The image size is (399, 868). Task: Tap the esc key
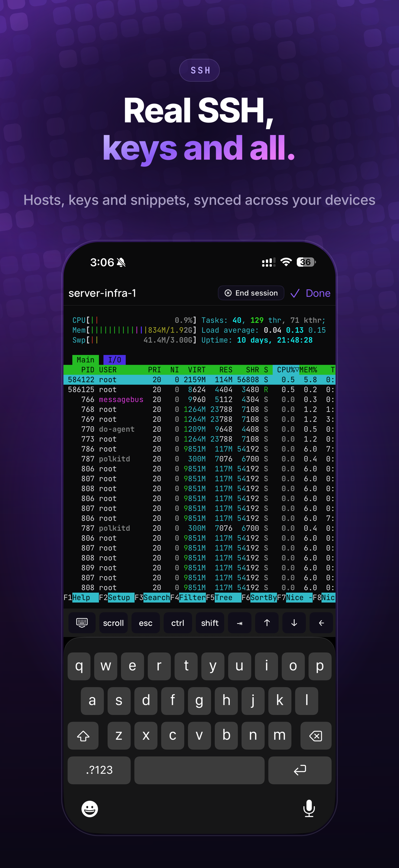[146, 623]
